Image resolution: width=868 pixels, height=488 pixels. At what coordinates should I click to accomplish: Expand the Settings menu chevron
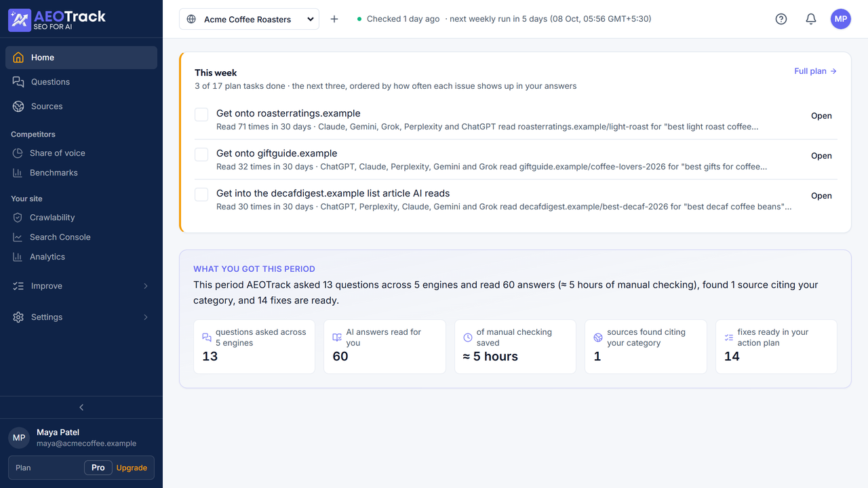[x=146, y=317]
